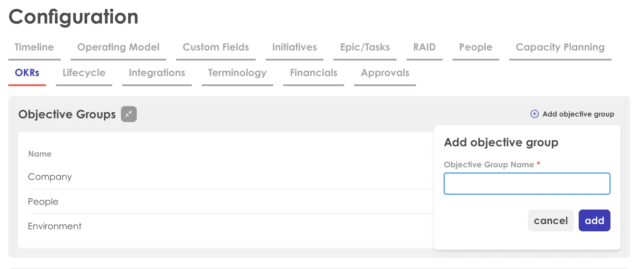The width and height of the screenshot is (644, 269).
Task: Open the Timeline tab
Action: tap(34, 47)
